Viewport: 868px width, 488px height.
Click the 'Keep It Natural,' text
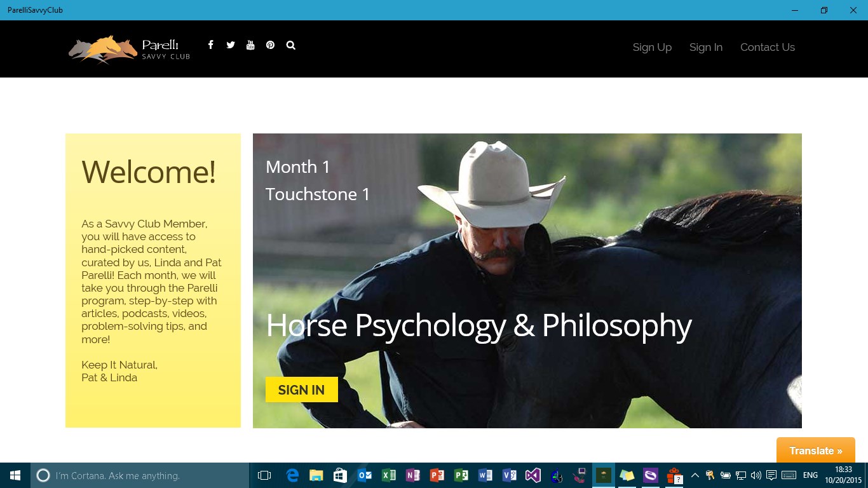119,365
